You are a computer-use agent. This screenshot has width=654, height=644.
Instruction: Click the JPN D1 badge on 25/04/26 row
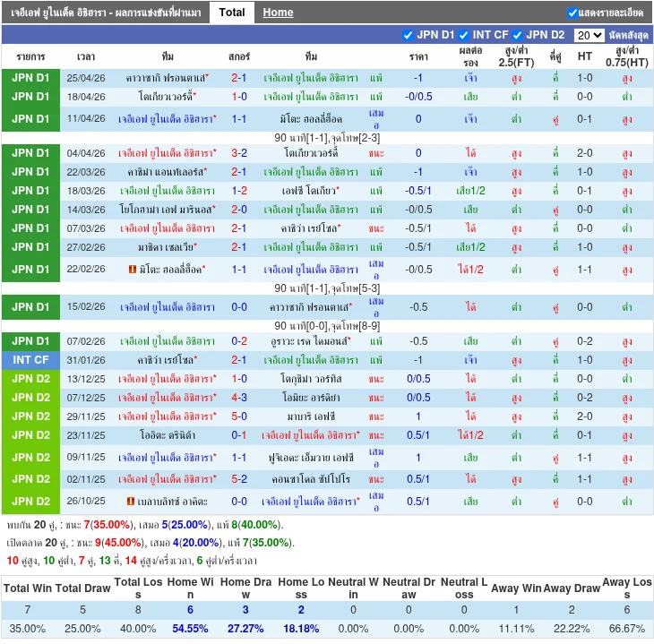30,78
